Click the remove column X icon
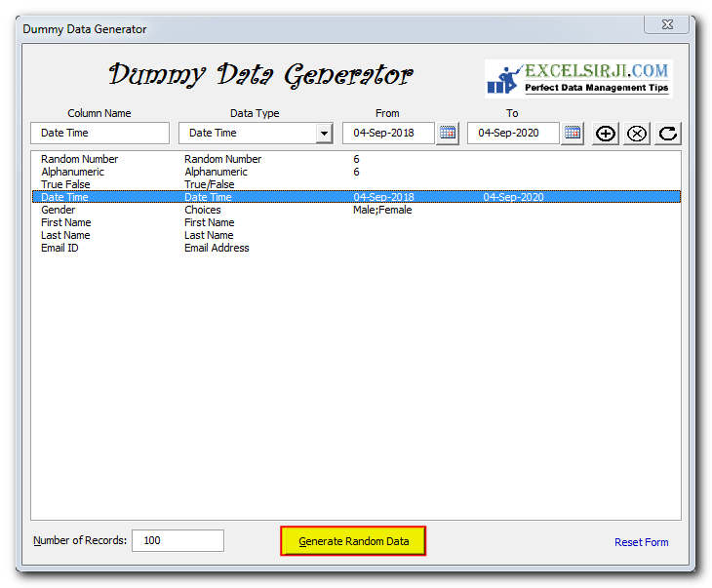Viewport: 712px width, 588px height. coord(637,134)
